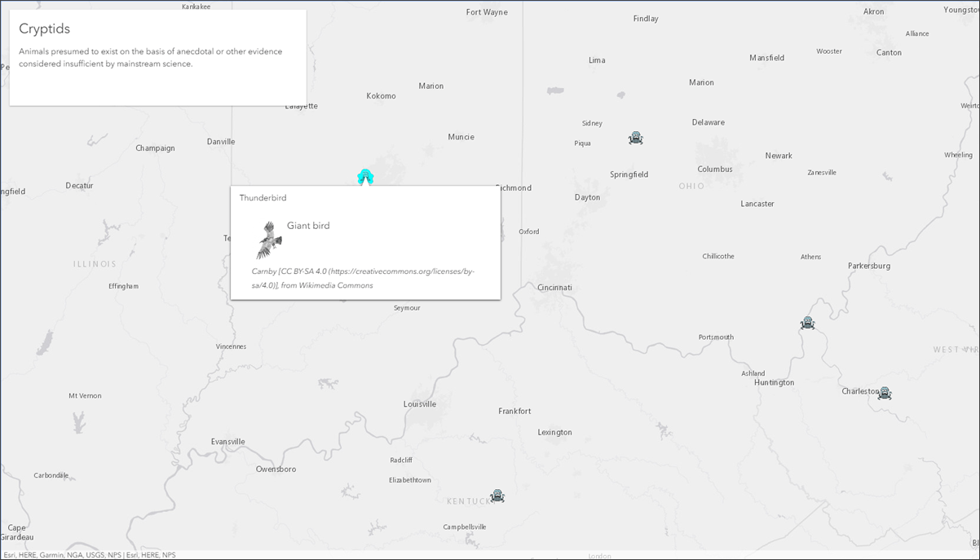980x560 pixels.
Task: Click the OHIO state label
Action: click(691, 187)
